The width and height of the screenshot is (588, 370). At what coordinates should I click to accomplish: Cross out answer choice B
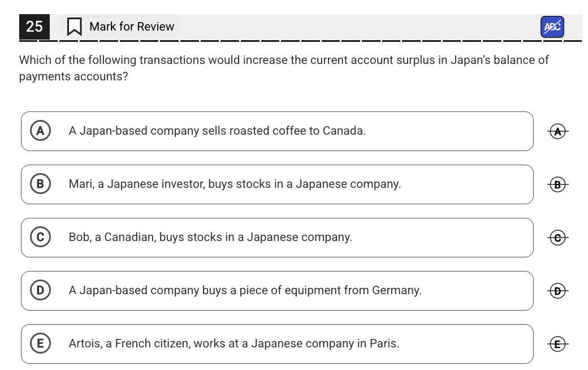pyautogui.click(x=557, y=184)
